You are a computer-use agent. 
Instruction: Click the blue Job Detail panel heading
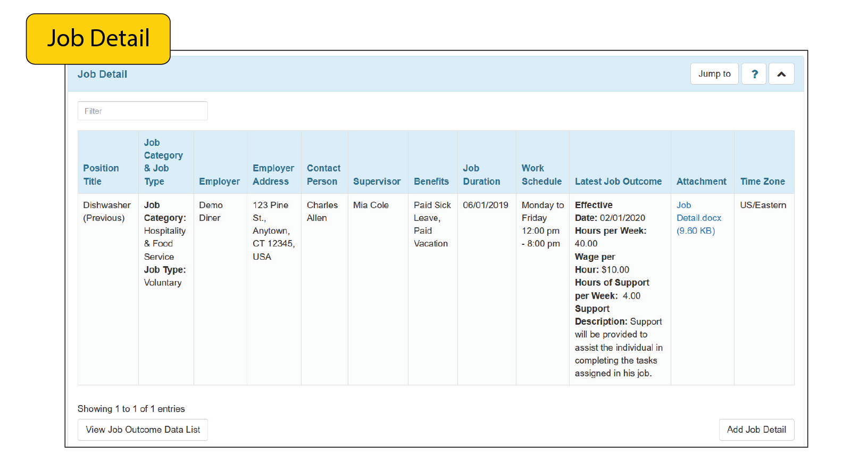click(102, 75)
